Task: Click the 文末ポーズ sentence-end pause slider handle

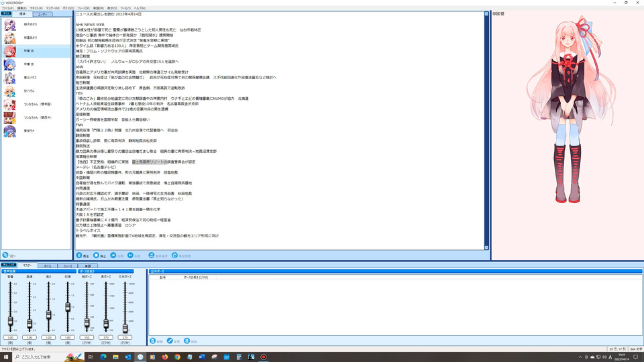Action: click(125, 328)
